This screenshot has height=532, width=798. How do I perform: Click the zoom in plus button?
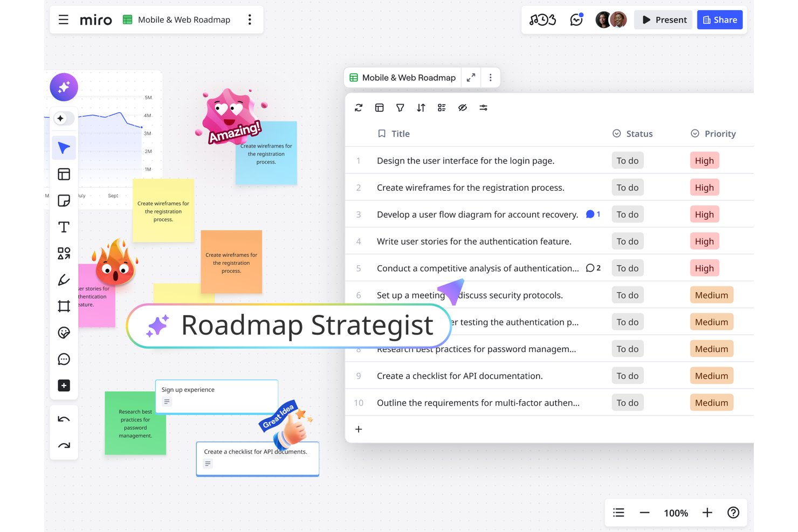707,513
